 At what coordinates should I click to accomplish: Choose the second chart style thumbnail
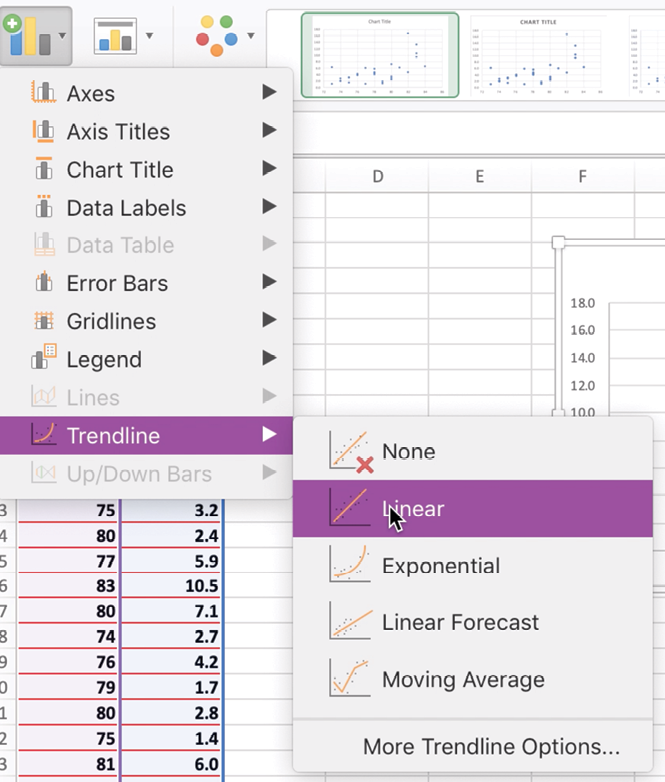(544, 55)
